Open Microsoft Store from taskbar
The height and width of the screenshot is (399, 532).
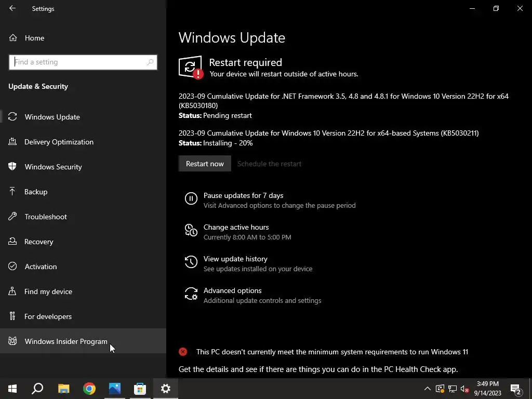pyautogui.click(x=140, y=389)
